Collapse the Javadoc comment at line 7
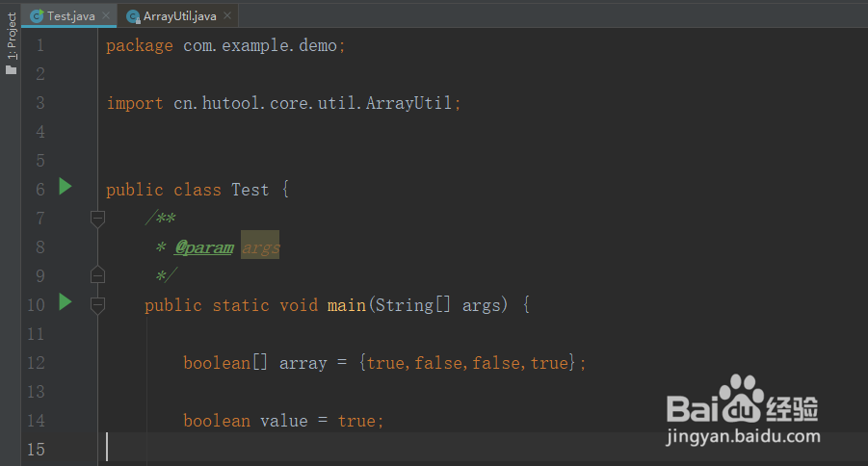Image resolution: width=868 pixels, height=466 pixels. [97, 219]
